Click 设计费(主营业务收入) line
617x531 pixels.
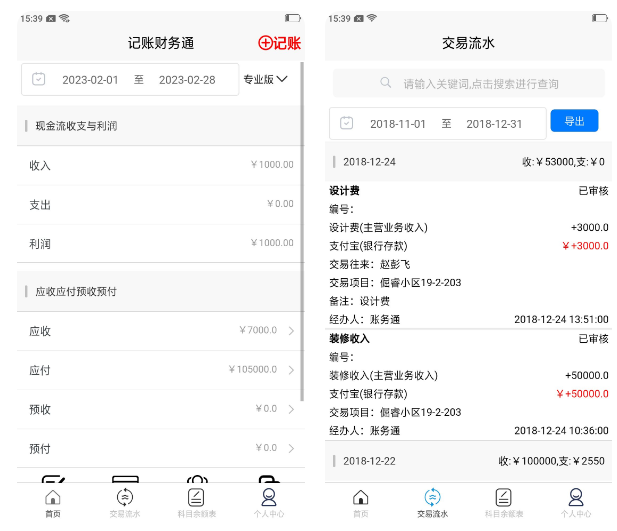[x=378, y=228]
